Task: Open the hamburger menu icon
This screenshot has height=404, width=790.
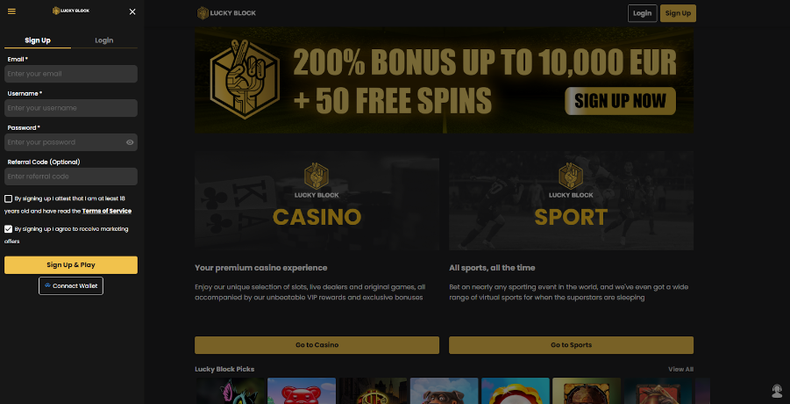Action: point(12,12)
